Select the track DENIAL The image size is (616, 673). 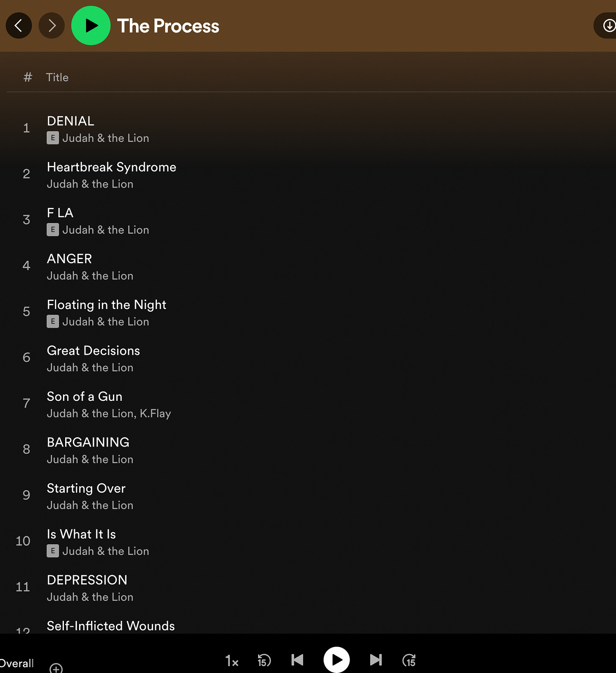pyautogui.click(x=71, y=121)
